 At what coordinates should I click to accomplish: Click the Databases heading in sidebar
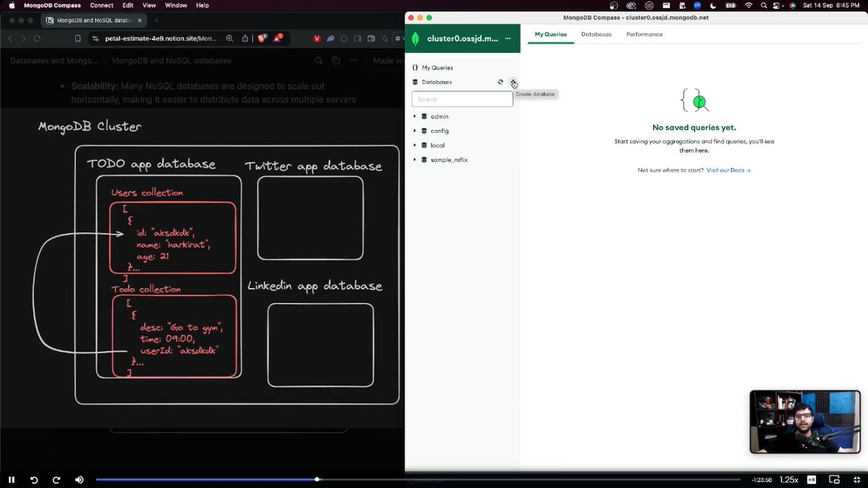[437, 82]
